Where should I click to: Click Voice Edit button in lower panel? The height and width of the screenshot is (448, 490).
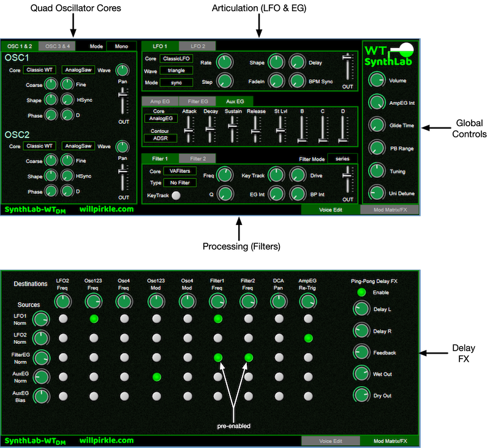pyautogui.click(x=331, y=441)
